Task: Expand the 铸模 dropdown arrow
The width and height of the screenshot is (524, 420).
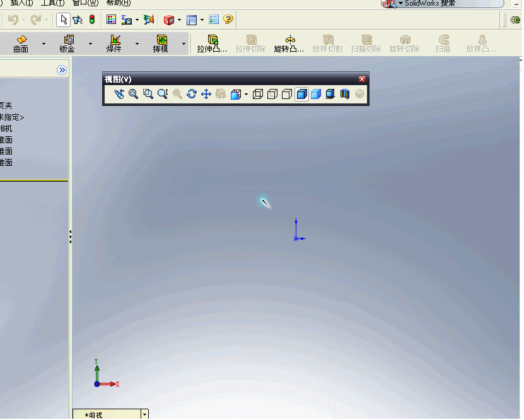Action: pyautogui.click(x=183, y=44)
